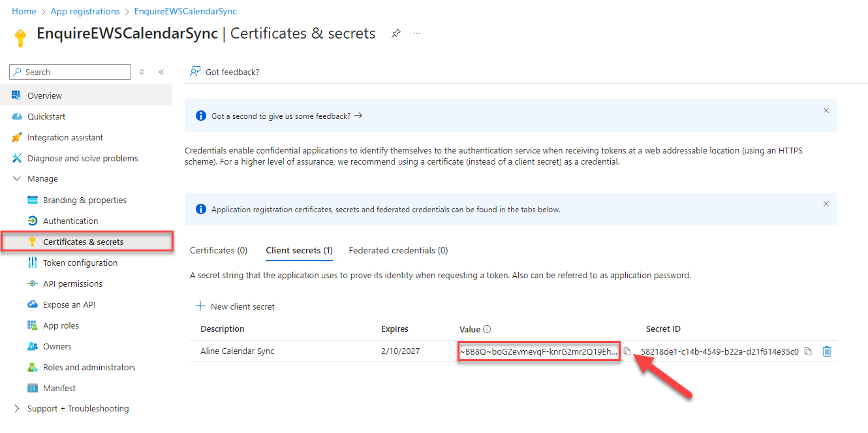
Task: Open EnquireEWSCalendarSync breadcrumb link
Action: (x=185, y=11)
